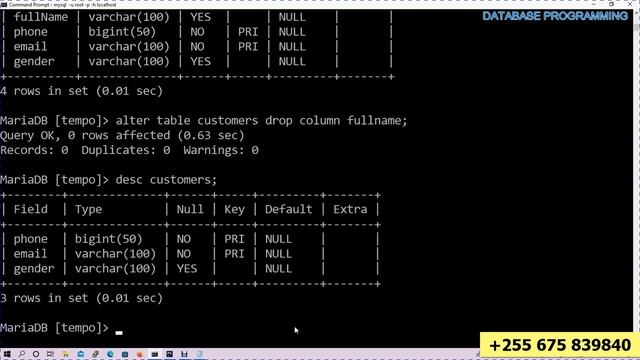Click 'Records: 0 Duplicates: 0 Warnings: 0' line
Screen dimensions: 640x360
click(x=129, y=150)
